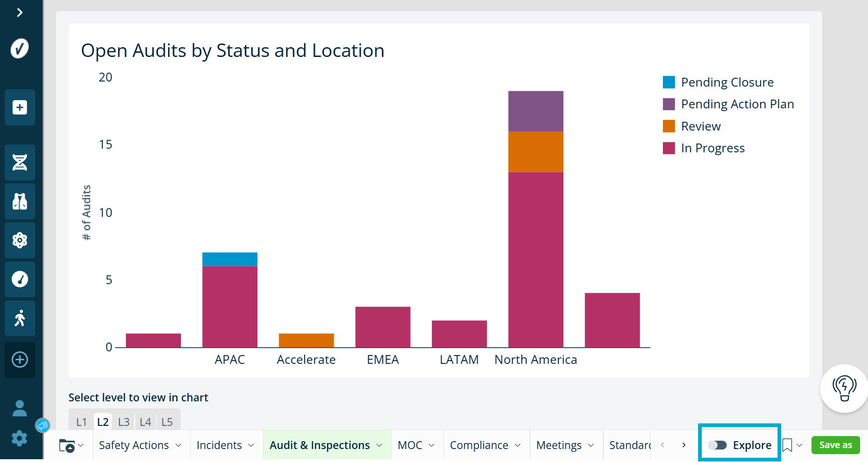This screenshot has width=868, height=462.
Task: Expand the Safety Actions dropdown
Action: pyautogui.click(x=178, y=445)
